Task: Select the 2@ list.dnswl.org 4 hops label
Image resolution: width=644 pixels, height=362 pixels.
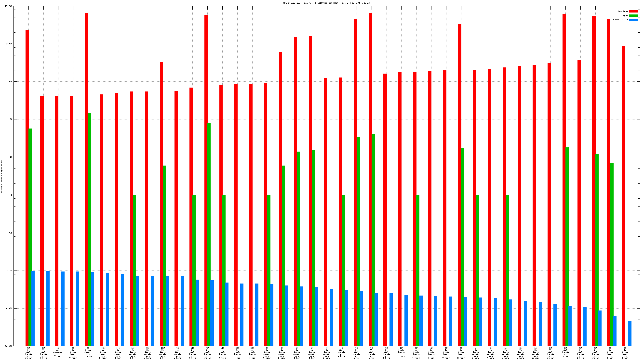Action: coord(401,352)
